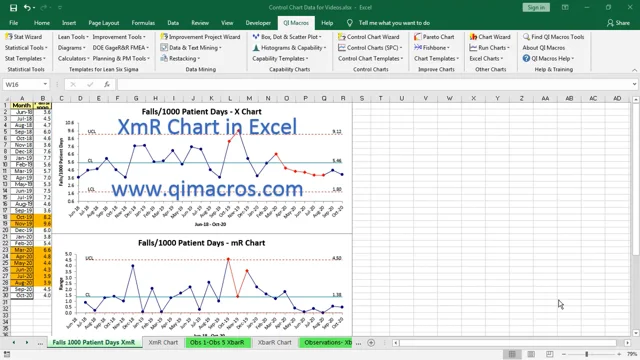Click the Undo arrow icon
Viewport: 640px width, 360px height.
click(x=27, y=7)
